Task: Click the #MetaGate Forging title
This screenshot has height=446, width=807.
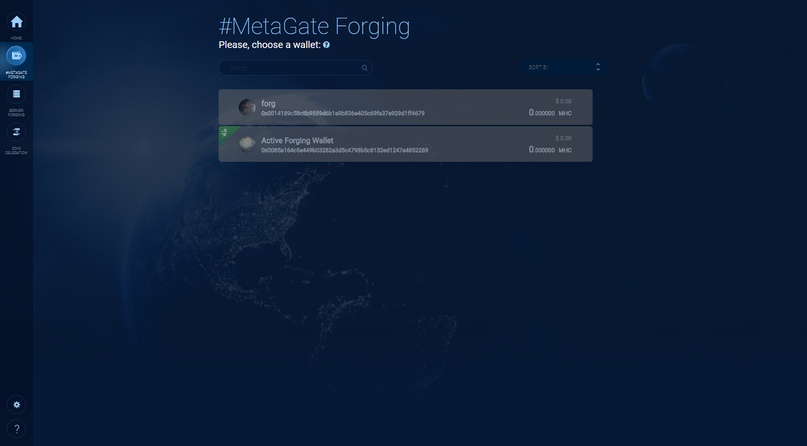Action: click(314, 26)
